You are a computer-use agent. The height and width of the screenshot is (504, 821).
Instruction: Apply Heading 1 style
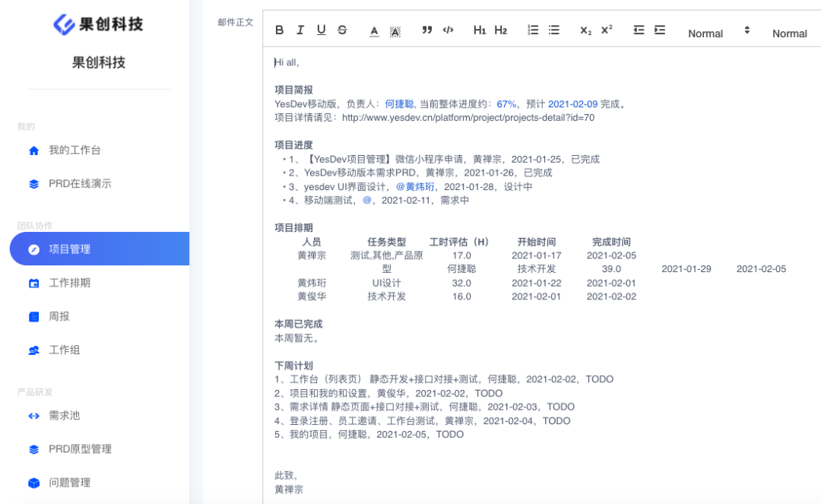[480, 30]
